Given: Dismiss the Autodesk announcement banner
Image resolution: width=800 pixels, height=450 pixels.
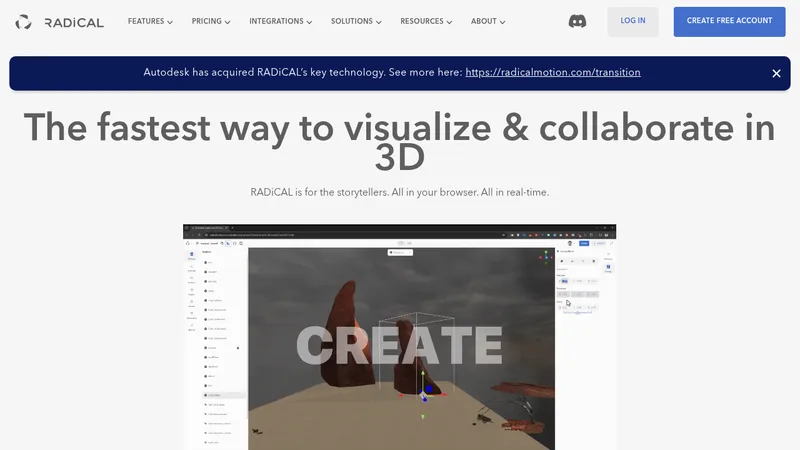Looking at the screenshot, I should (x=776, y=73).
